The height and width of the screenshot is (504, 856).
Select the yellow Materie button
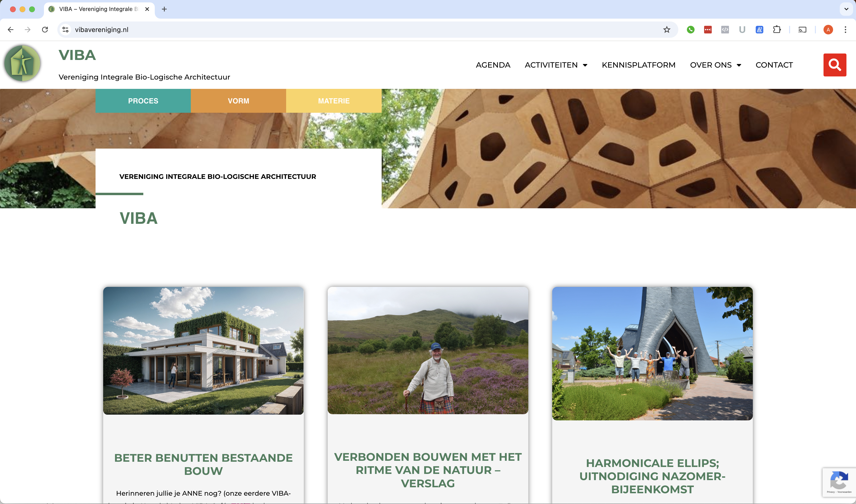point(334,101)
